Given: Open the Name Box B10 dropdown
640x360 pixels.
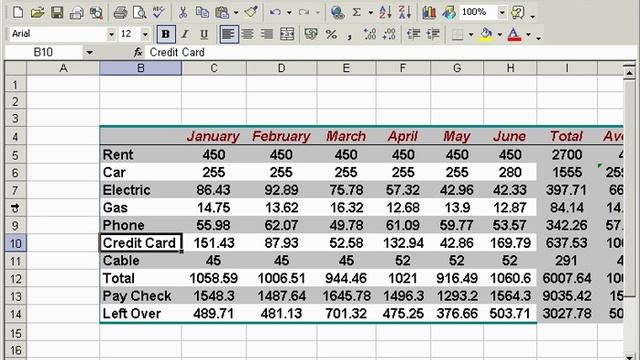Looking at the screenshot, I should click(x=89, y=52).
